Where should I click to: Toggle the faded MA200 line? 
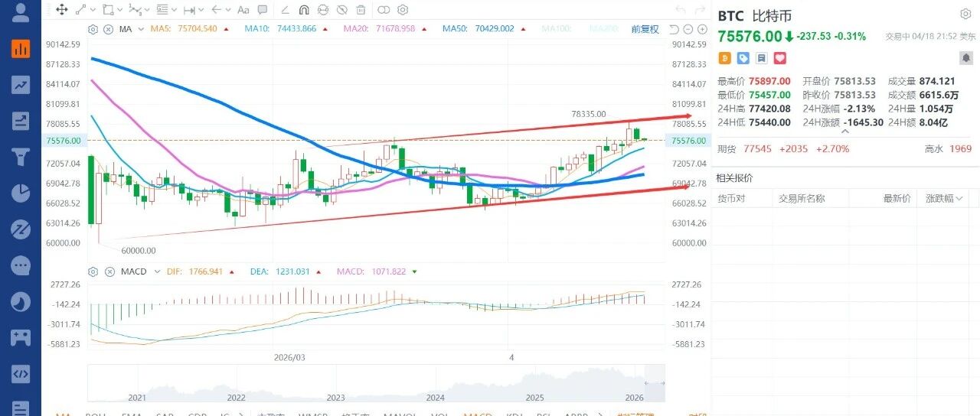pos(605,29)
